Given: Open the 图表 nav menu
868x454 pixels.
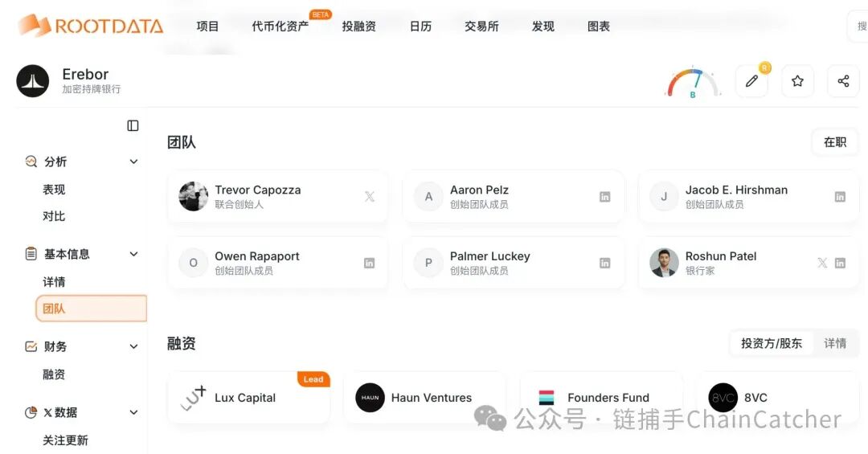Looking at the screenshot, I should point(599,26).
